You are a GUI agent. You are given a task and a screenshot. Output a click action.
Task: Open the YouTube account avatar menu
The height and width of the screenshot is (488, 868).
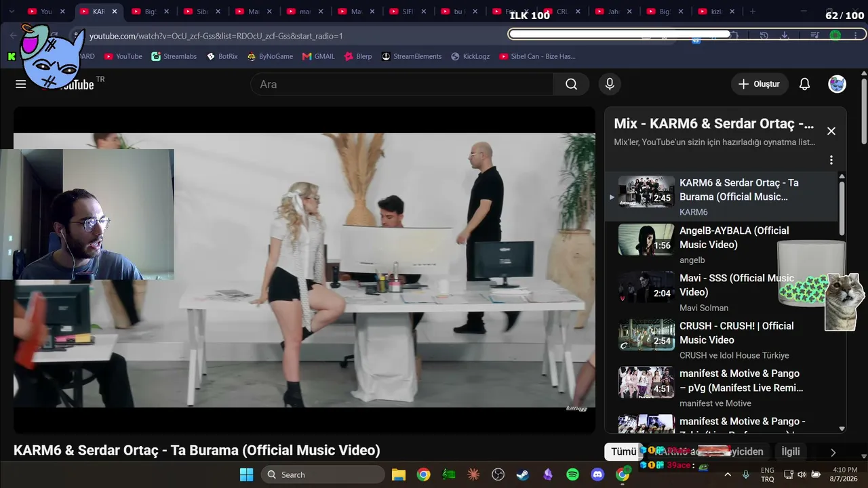[837, 84]
